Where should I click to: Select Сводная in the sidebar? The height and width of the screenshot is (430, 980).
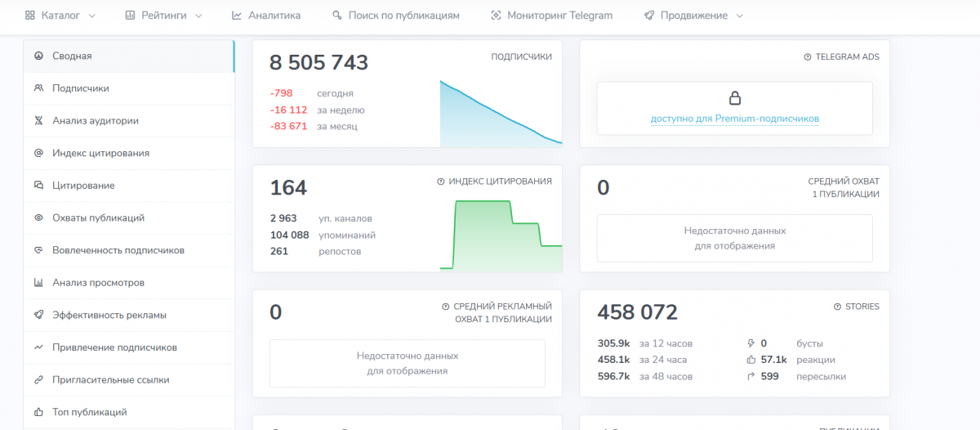128,56
